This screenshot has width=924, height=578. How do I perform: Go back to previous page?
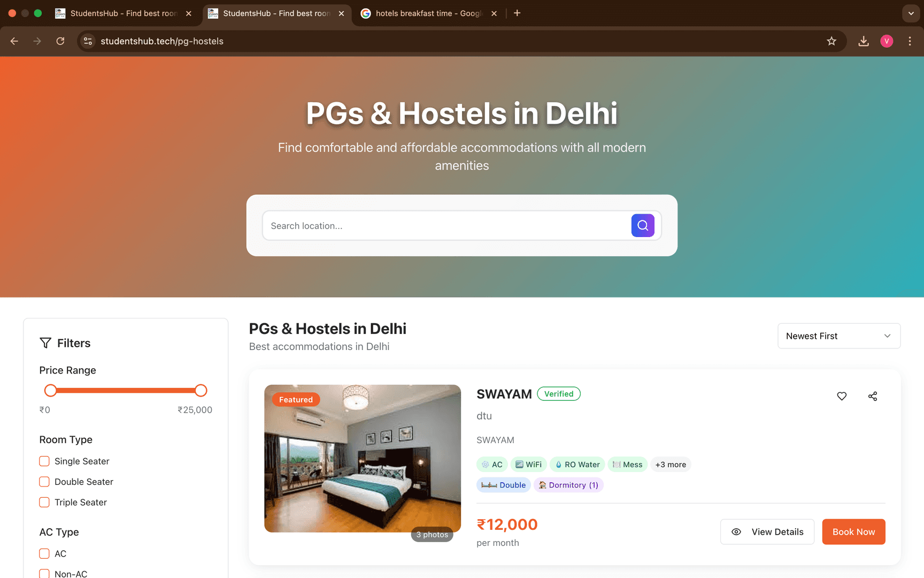(x=14, y=41)
